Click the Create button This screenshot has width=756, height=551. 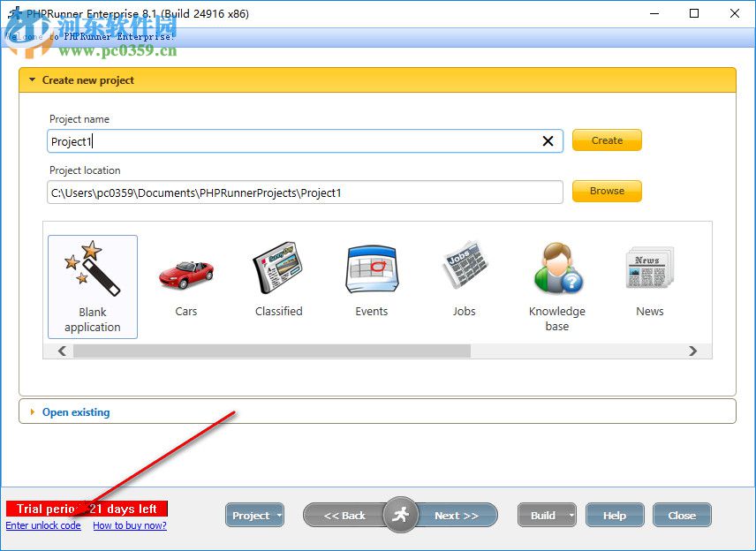click(x=607, y=140)
